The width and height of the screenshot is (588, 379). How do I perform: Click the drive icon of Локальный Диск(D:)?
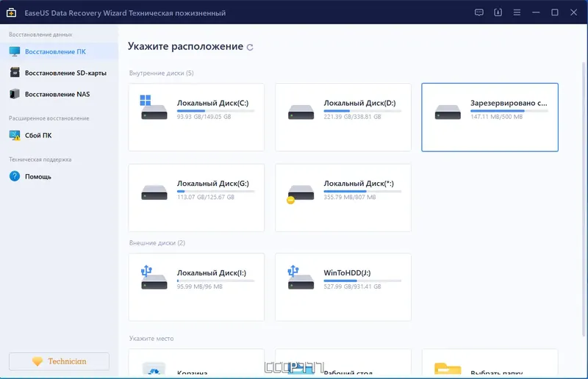pos(301,112)
